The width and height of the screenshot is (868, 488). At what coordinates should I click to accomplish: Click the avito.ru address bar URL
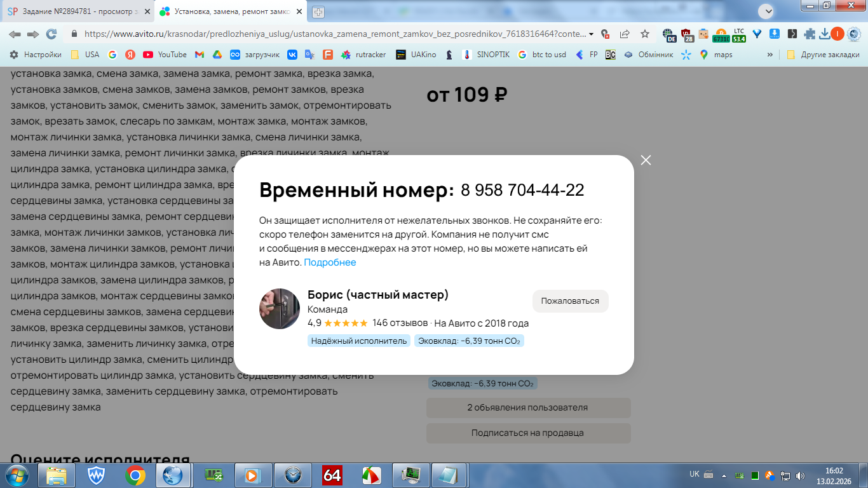(x=335, y=34)
